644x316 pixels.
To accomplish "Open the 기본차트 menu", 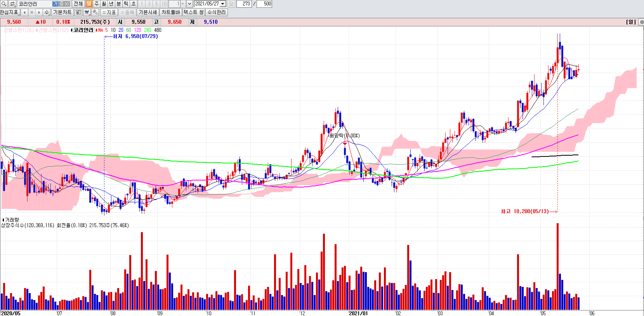I will (x=62, y=12).
